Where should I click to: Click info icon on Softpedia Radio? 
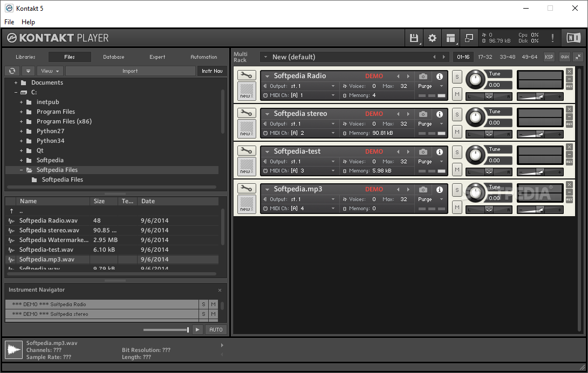pyautogui.click(x=440, y=77)
